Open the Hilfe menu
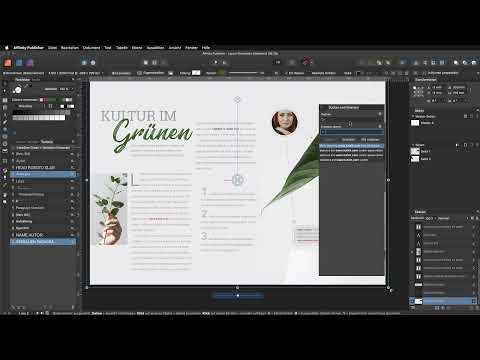The width and height of the screenshot is (480, 360). tap(206, 48)
